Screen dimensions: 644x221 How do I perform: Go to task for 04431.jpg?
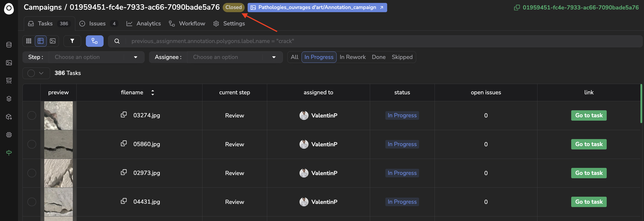point(589,202)
